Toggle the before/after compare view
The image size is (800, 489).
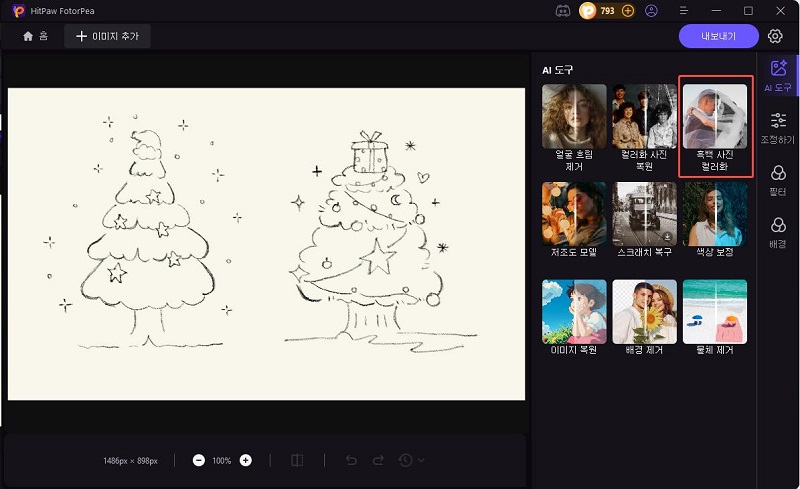coord(297,460)
